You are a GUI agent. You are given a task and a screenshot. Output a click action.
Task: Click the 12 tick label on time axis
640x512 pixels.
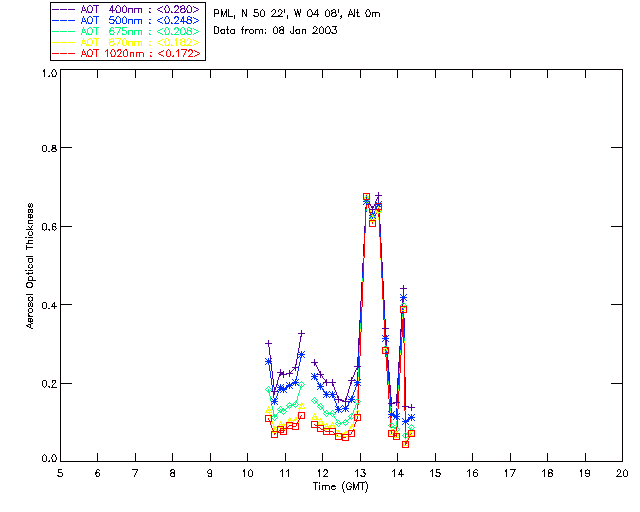(322, 473)
